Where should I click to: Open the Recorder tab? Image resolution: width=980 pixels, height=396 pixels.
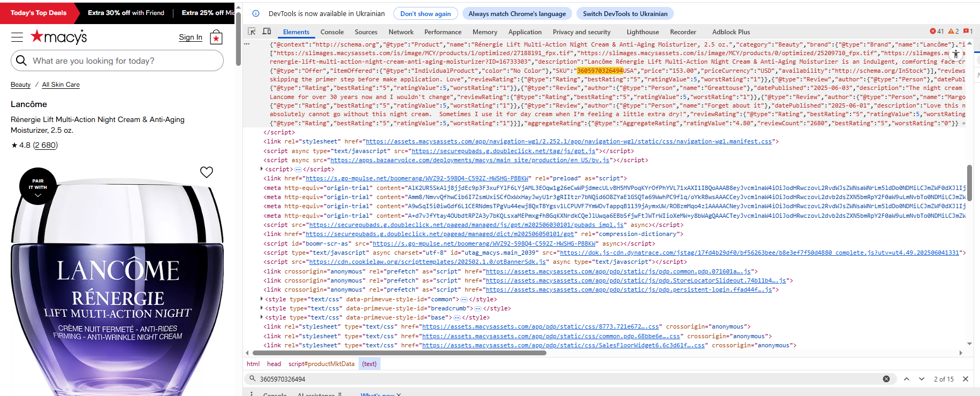pos(683,32)
